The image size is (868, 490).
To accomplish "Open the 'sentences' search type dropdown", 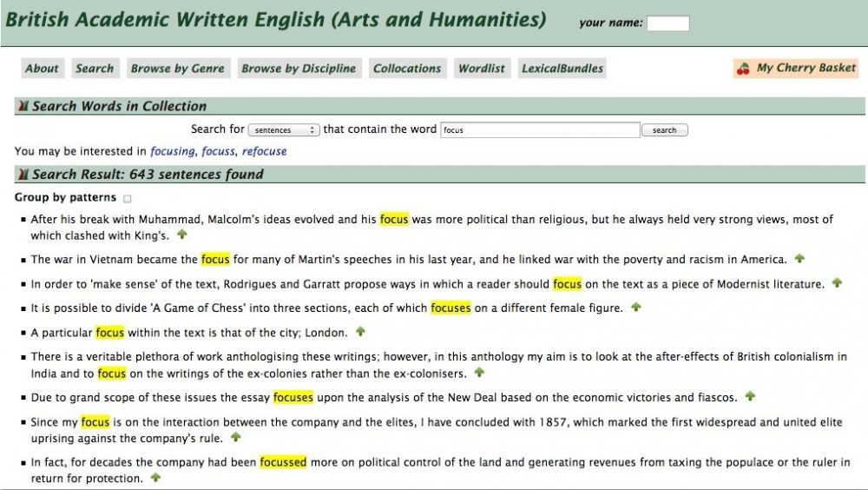I will click(284, 129).
